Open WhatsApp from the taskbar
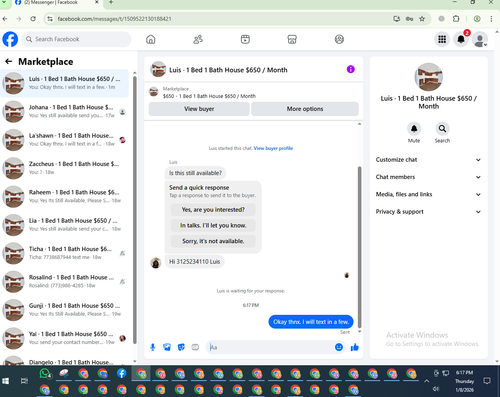Image resolution: width=500 pixels, height=397 pixels. [x=45, y=373]
